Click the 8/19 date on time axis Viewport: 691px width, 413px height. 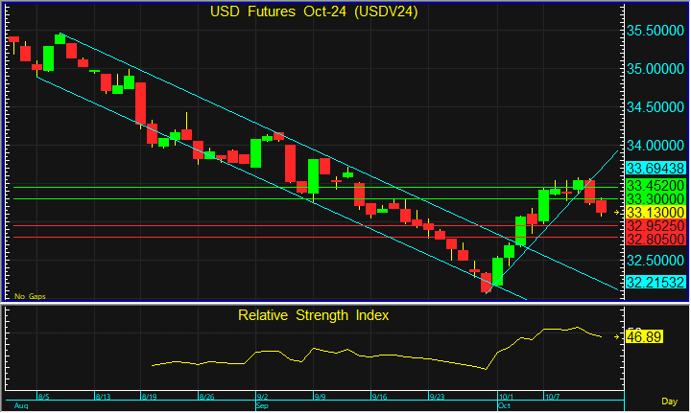point(149,396)
